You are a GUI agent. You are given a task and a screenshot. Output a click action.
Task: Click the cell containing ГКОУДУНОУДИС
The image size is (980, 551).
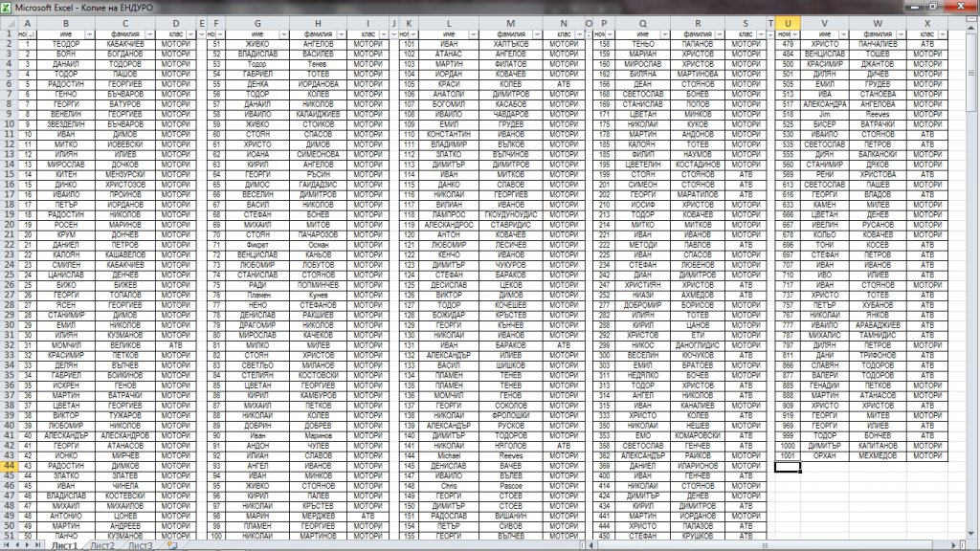[x=511, y=214]
